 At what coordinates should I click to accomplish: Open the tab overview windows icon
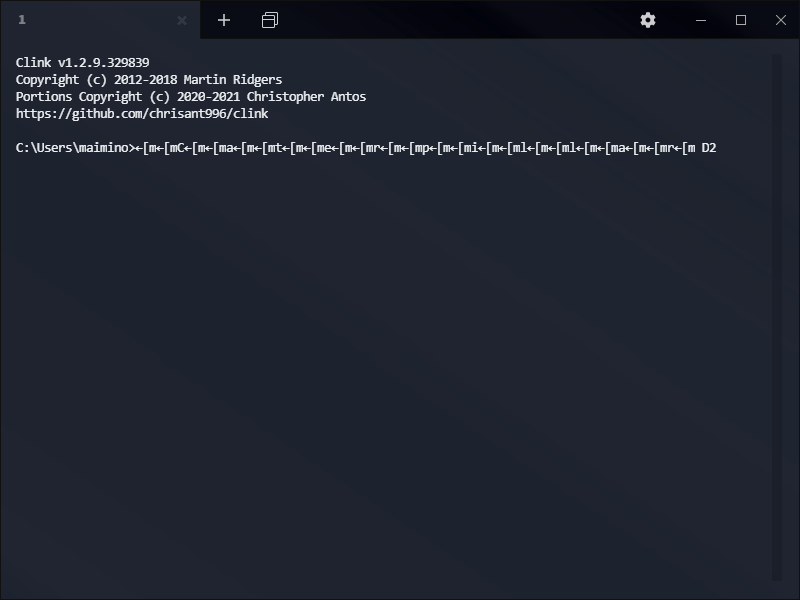point(270,20)
